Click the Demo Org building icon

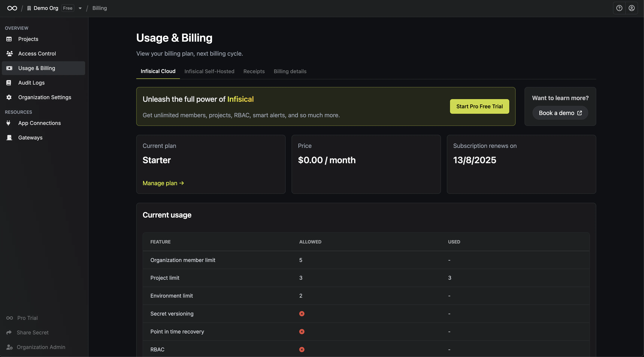click(x=29, y=8)
